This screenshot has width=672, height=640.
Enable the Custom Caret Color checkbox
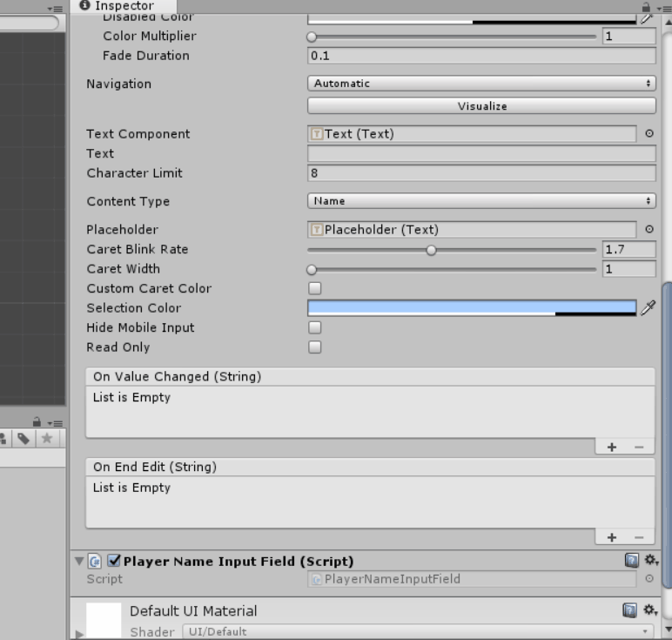tap(315, 288)
